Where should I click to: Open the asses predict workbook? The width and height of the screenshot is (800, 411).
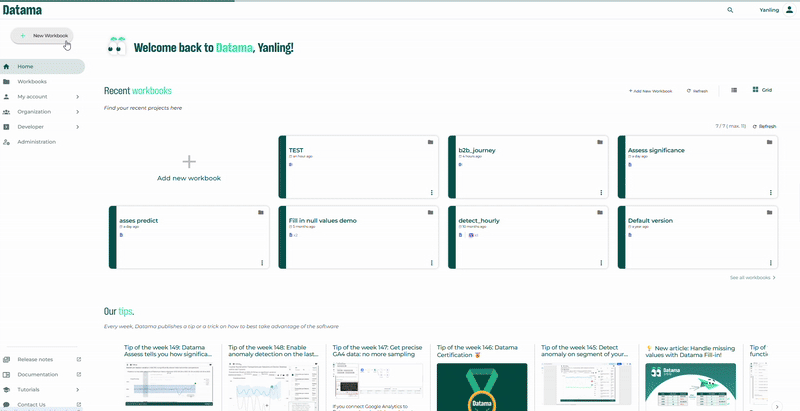click(189, 238)
